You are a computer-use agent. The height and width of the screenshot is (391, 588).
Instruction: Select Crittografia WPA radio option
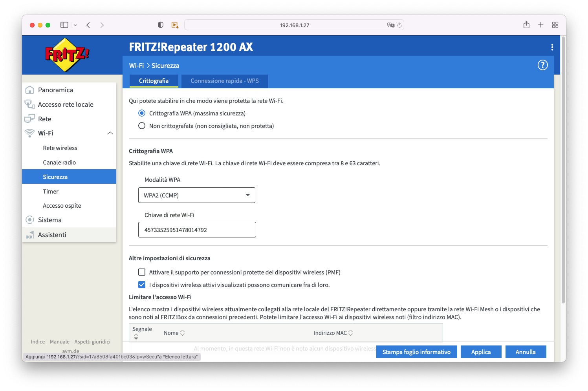point(142,113)
